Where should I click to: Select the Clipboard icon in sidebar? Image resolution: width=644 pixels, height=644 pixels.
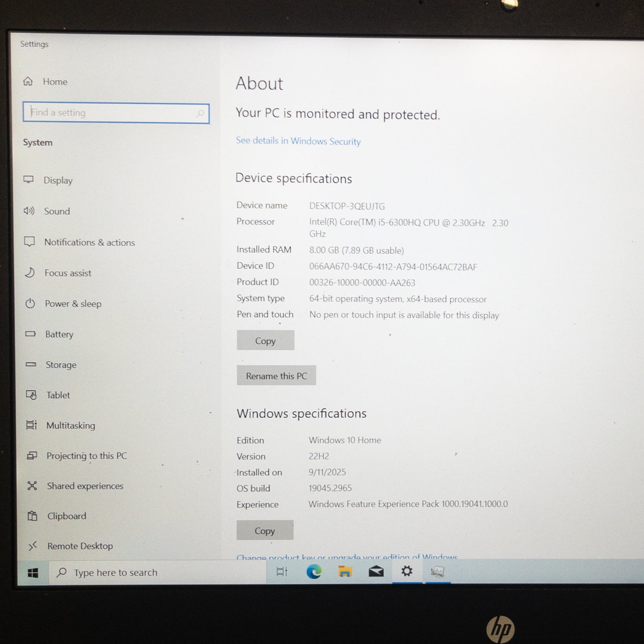(33, 516)
